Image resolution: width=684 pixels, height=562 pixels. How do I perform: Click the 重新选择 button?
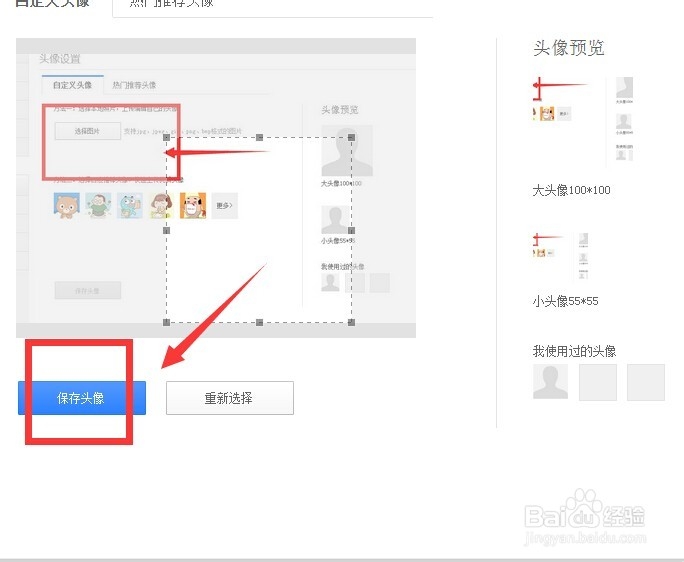point(230,398)
